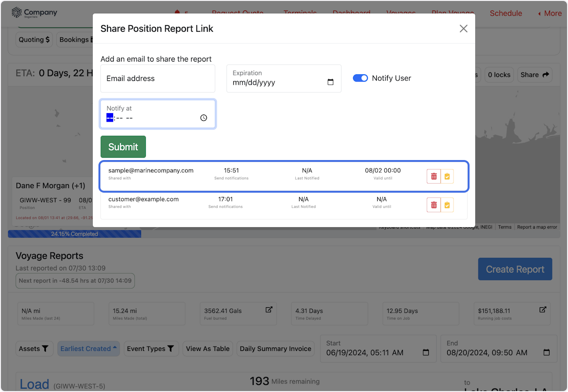Click the clipboard icon for sample@marinecompany.com

click(x=447, y=176)
